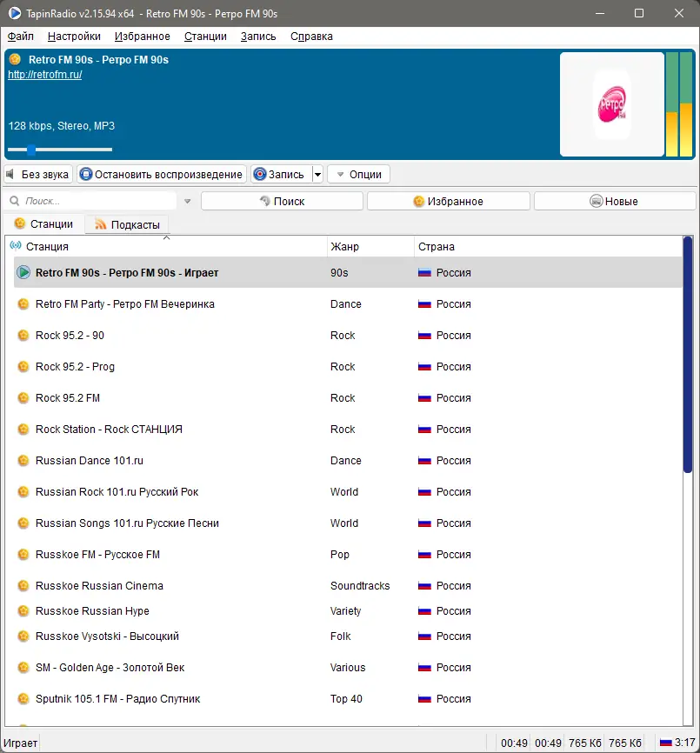Click the broadcast icon in Станция column header

tap(16, 246)
